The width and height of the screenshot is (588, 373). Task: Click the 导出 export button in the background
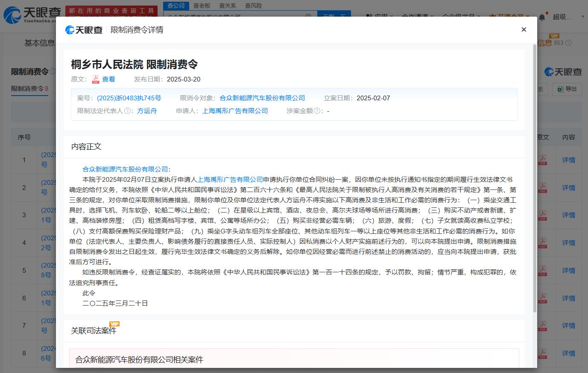coord(567,89)
